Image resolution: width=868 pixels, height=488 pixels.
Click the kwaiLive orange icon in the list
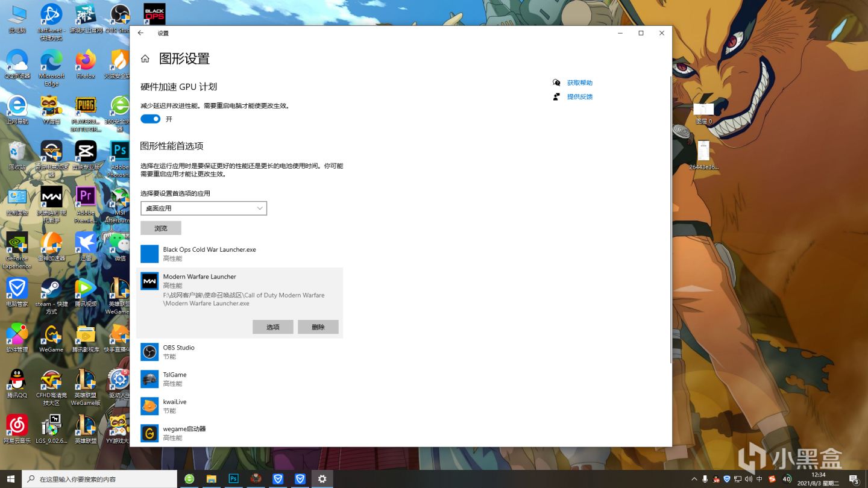coord(149,406)
